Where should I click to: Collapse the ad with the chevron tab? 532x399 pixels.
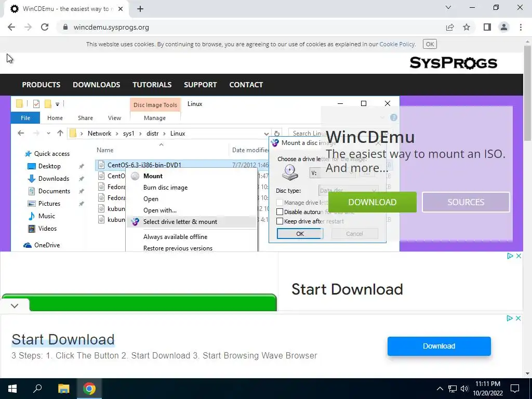click(15, 305)
